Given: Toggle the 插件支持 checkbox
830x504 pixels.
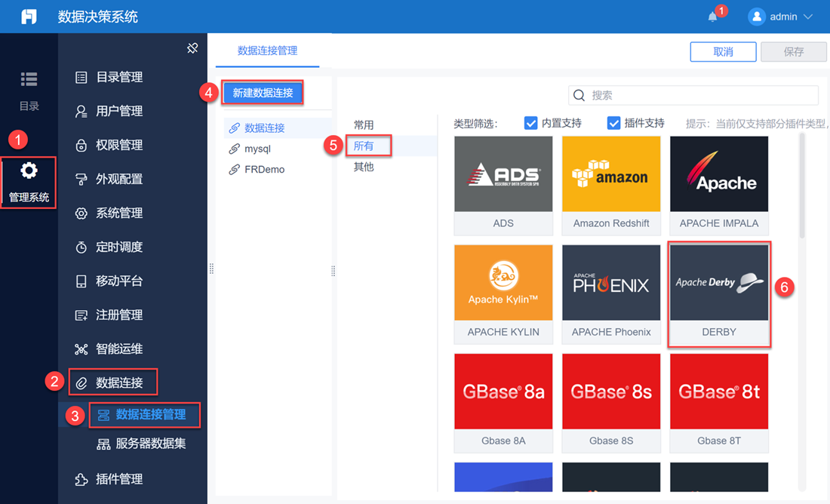Looking at the screenshot, I should [613, 123].
